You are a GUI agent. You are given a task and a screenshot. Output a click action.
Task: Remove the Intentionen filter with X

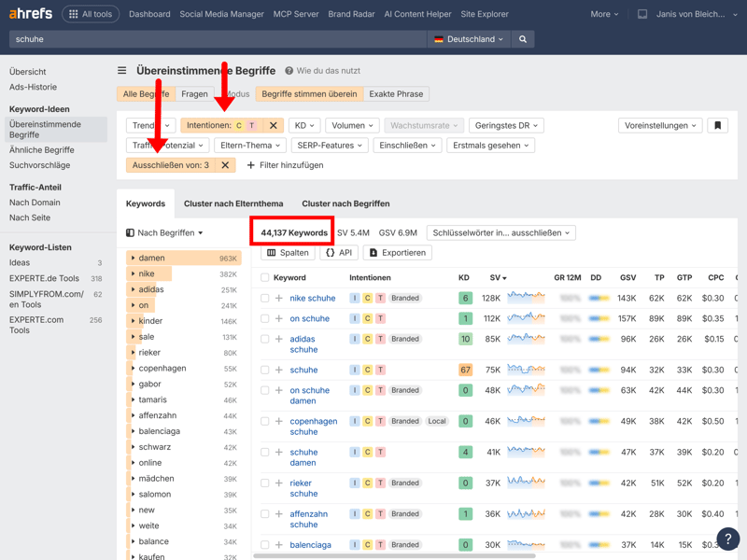point(273,125)
